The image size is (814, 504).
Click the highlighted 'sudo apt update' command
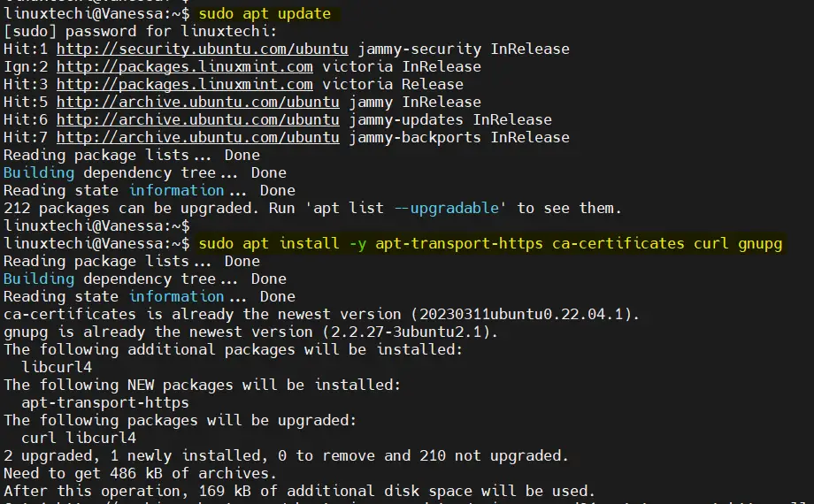pyautogui.click(x=265, y=13)
